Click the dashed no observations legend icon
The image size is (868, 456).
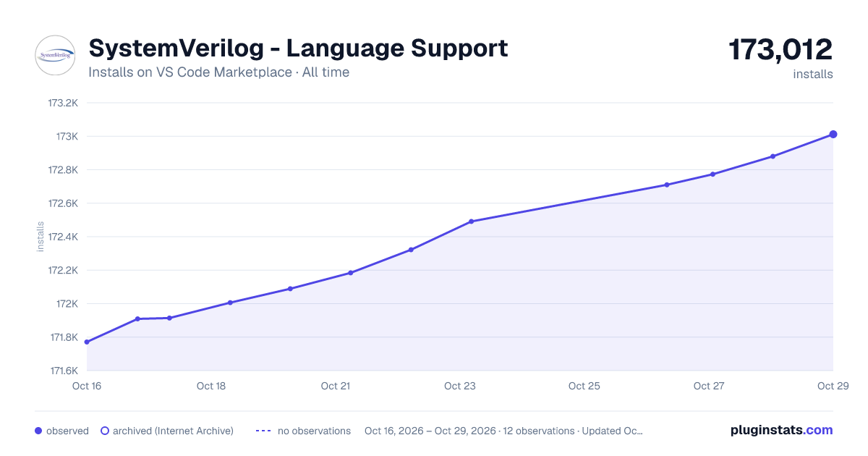pyautogui.click(x=263, y=431)
